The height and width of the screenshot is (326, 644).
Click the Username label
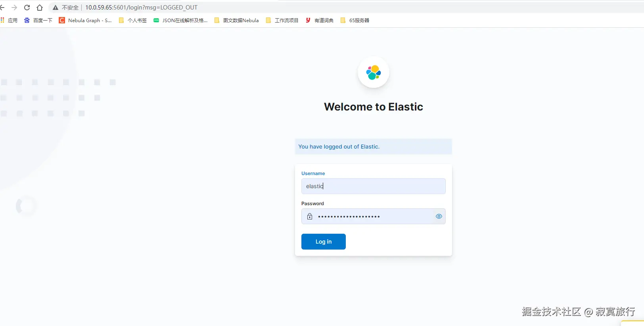click(313, 173)
